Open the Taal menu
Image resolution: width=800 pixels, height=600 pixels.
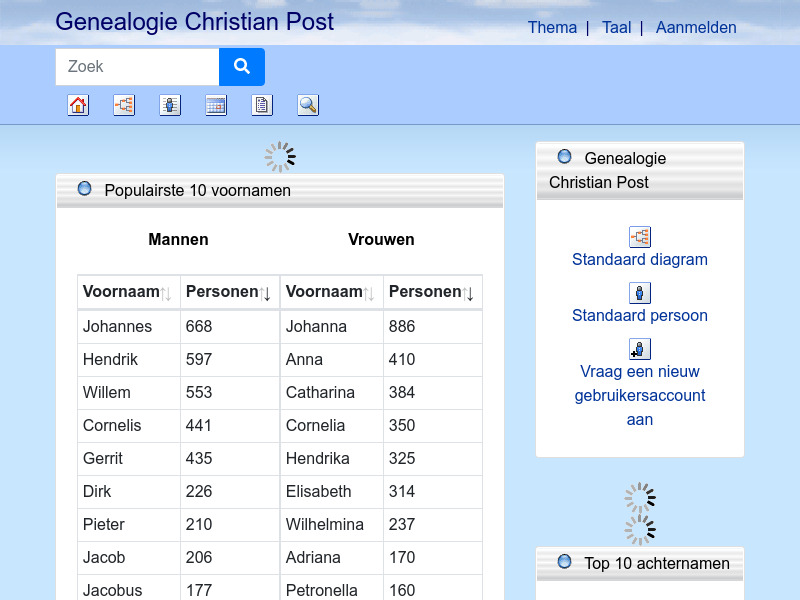616,28
